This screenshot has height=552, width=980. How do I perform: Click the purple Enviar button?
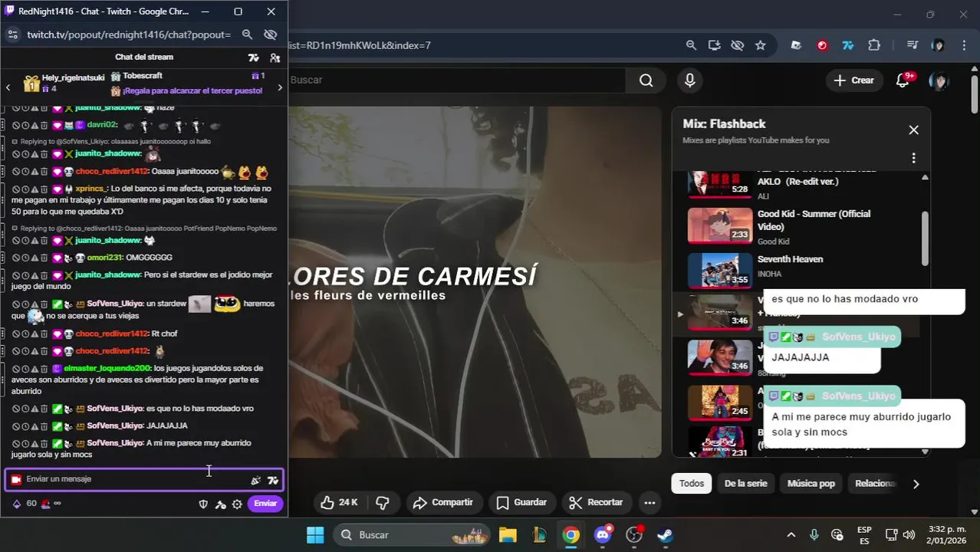[265, 504]
